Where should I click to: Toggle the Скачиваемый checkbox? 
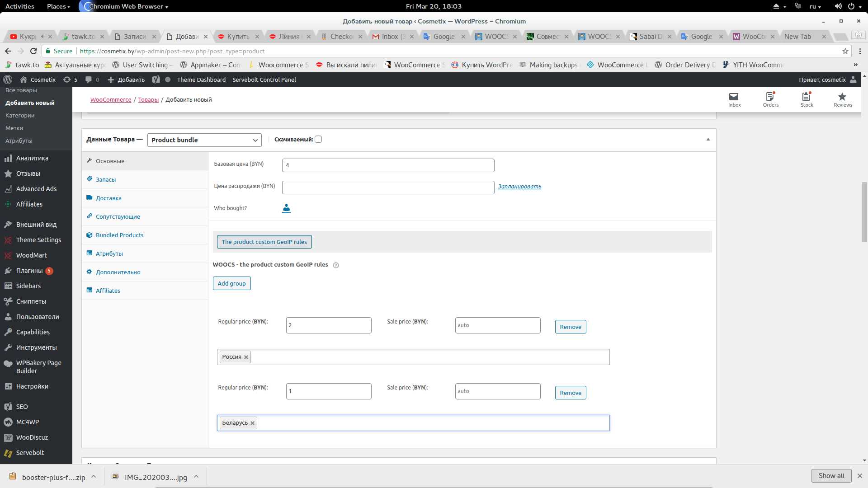[x=318, y=139]
